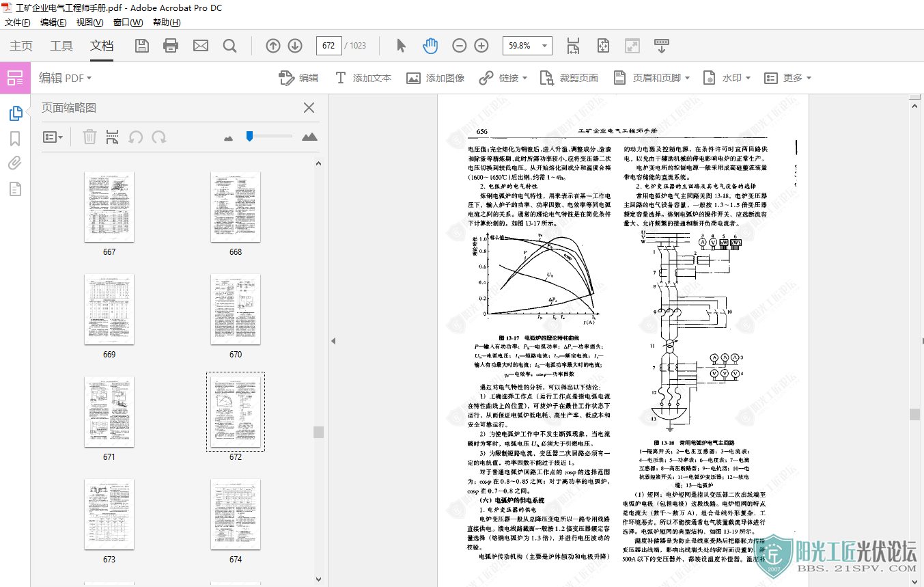Close the 页面缩略图 panel
This screenshot has width=924, height=587.
[x=309, y=107]
